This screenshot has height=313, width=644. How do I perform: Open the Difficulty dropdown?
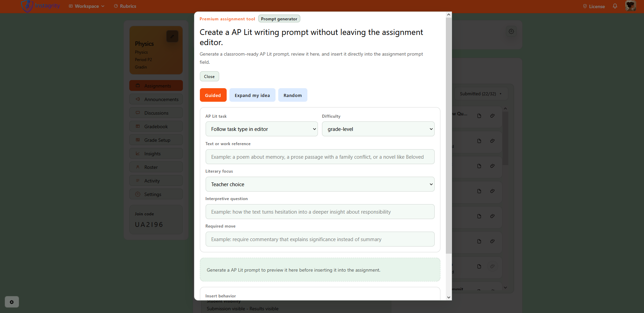[378, 129]
